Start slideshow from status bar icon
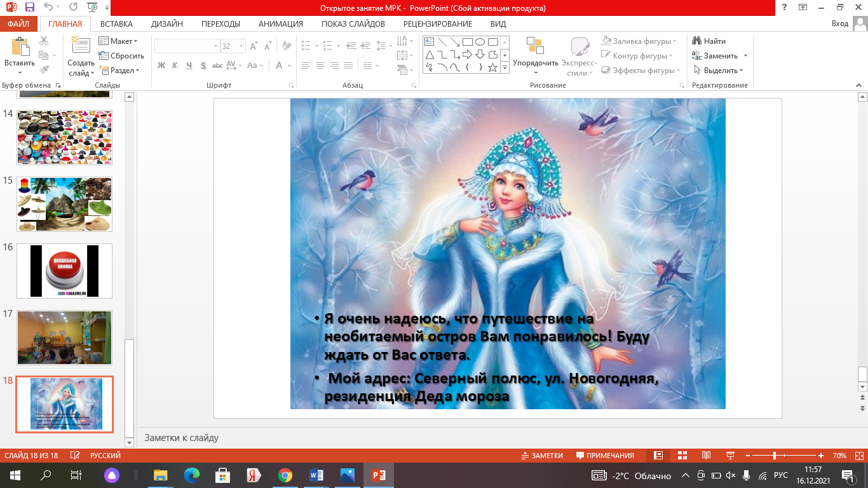 [x=729, y=456]
